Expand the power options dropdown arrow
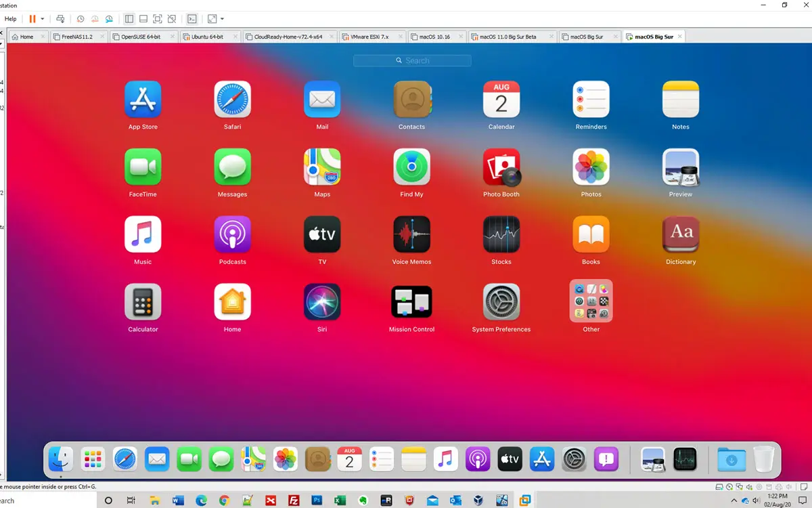The image size is (812, 508). (x=43, y=19)
